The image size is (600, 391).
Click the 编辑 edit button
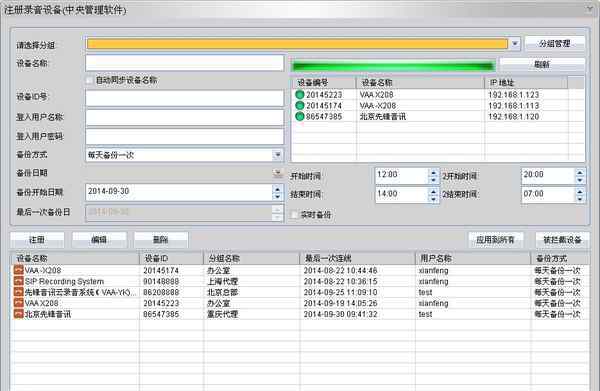[x=99, y=240]
